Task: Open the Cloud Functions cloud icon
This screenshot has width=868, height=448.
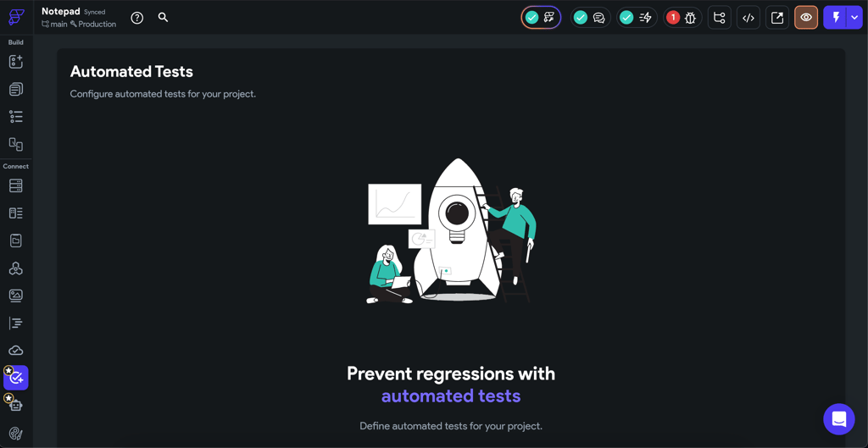Action: [16, 351]
